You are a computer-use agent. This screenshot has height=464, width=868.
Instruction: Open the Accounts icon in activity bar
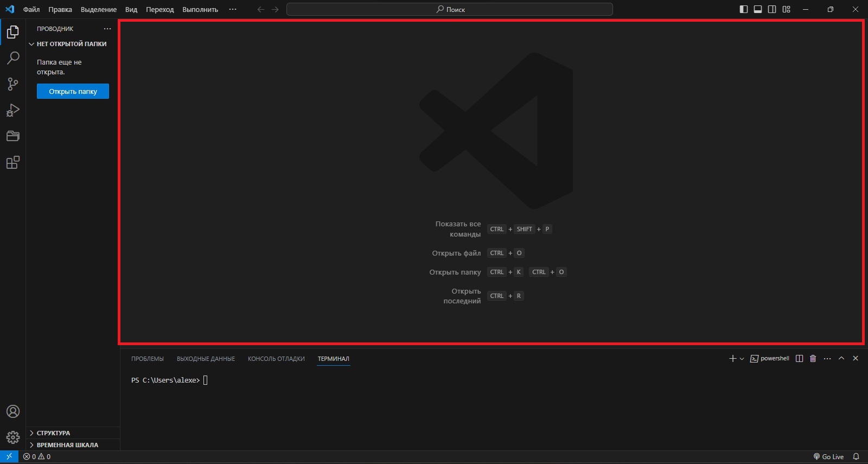click(x=13, y=411)
